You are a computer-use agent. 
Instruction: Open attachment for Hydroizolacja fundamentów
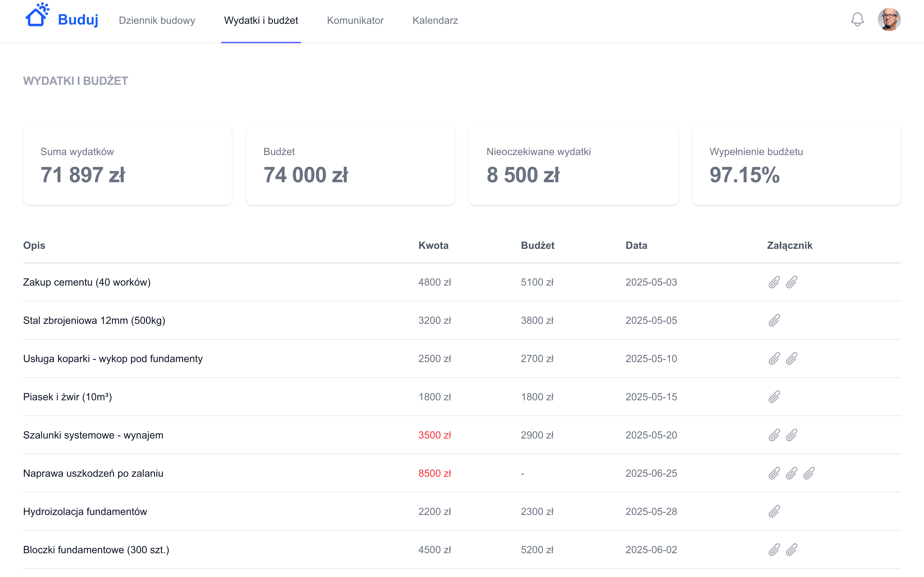(774, 511)
